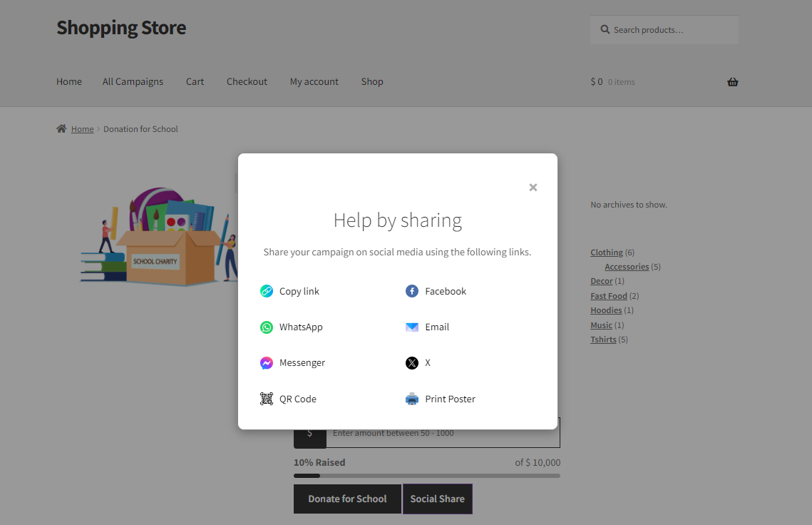Select the Copy link text option
The image size is (812, 525).
tap(299, 291)
